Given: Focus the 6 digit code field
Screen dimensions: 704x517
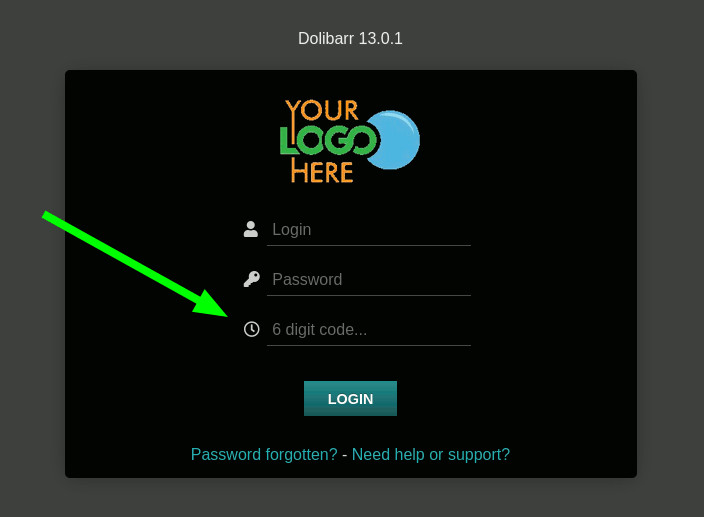Looking at the screenshot, I should pyautogui.click(x=369, y=329).
